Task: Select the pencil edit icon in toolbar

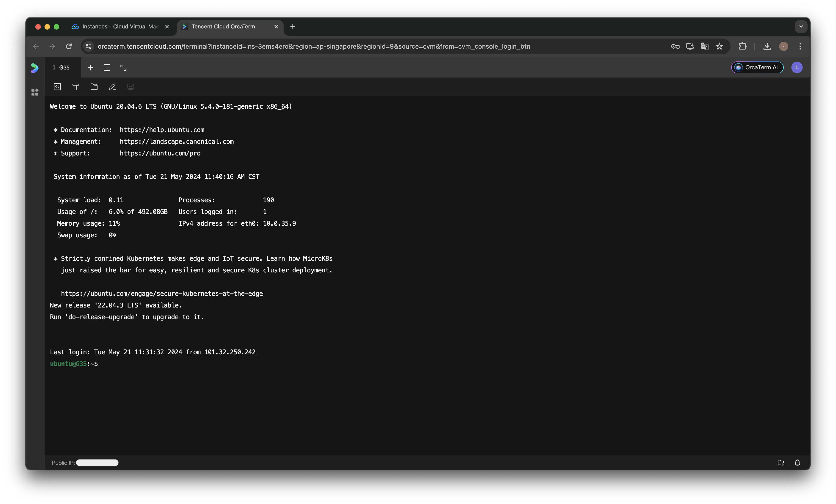Action: pos(112,87)
